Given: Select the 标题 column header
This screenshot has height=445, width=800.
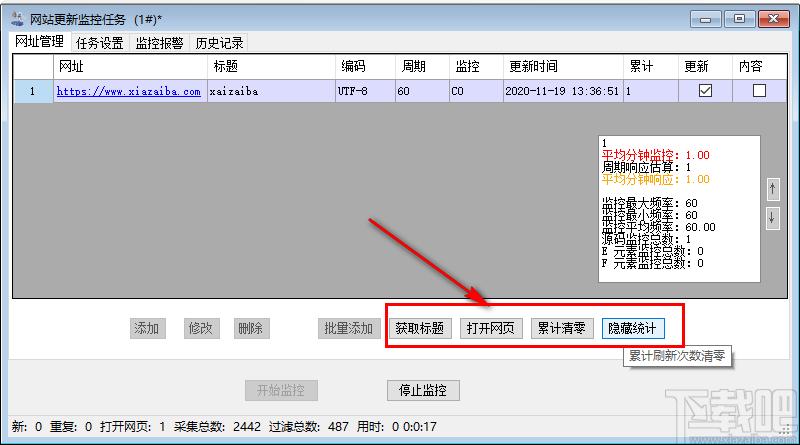Looking at the screenshot, I should point(271,66).
